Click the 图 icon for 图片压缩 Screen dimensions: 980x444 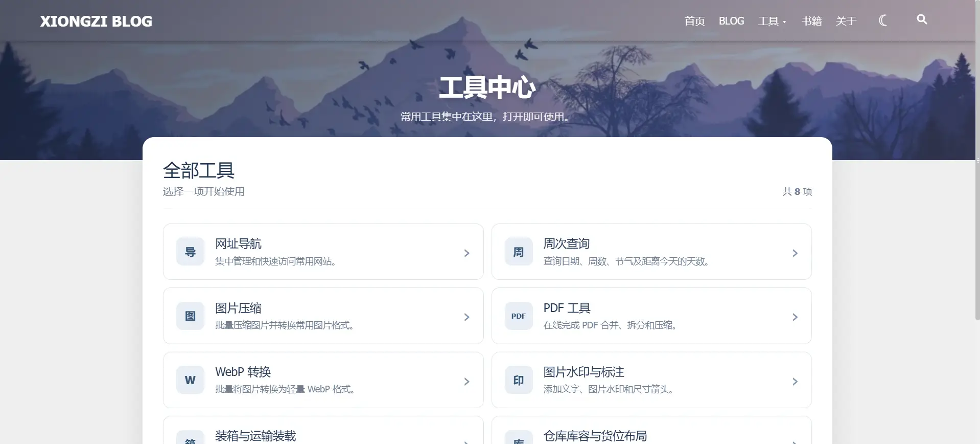(x=190, y=316)
